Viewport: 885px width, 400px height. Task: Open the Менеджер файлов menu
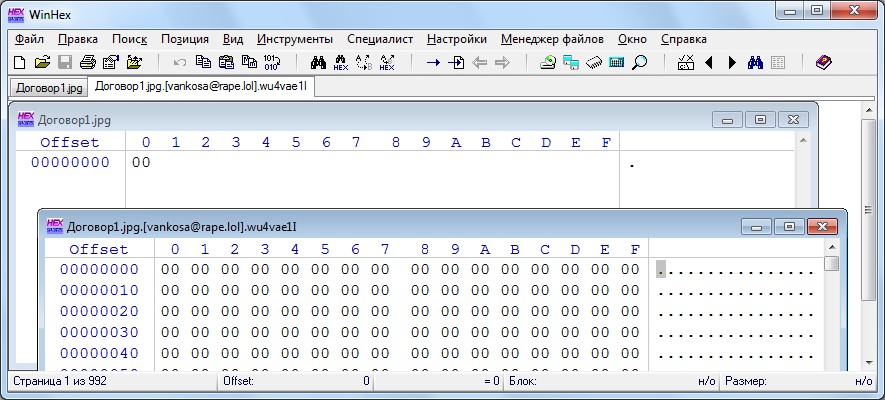click(x=553, y=39)
